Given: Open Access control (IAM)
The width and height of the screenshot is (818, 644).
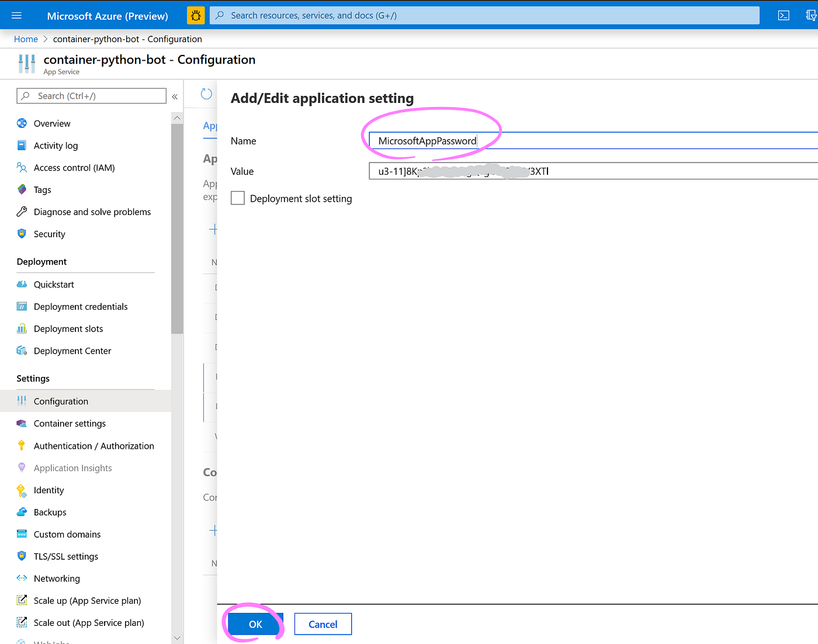Looking at the screenshot, I should (74, 168).
